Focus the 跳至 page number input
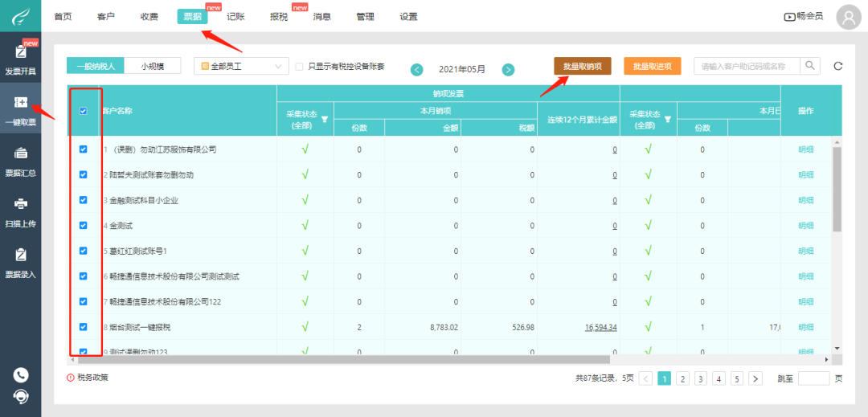Screen dimensions: 868x417 [x=813, y=379]
